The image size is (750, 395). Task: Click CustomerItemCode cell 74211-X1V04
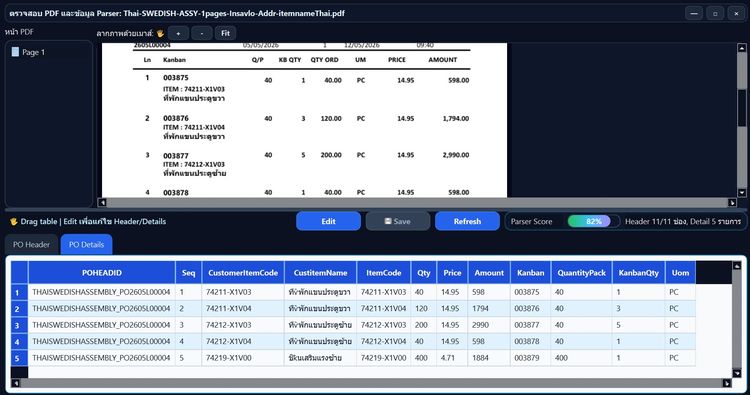point(243,308)
